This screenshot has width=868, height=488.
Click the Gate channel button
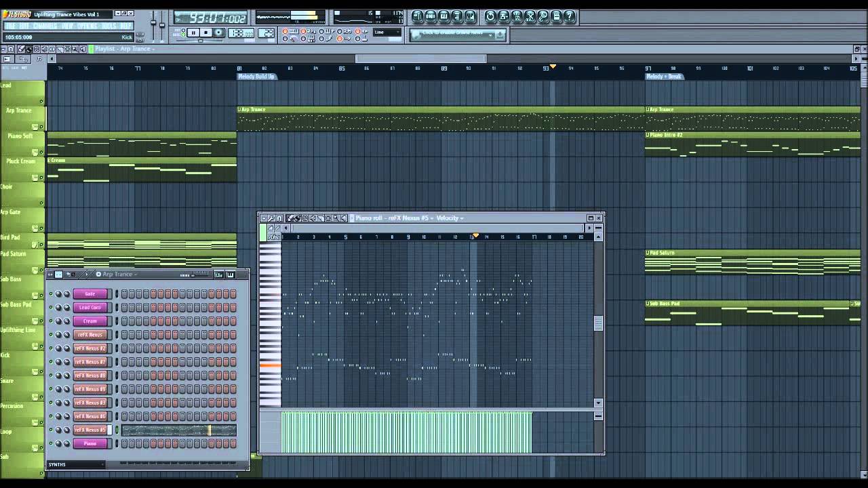pyautogui.click(x=90, y=293)
